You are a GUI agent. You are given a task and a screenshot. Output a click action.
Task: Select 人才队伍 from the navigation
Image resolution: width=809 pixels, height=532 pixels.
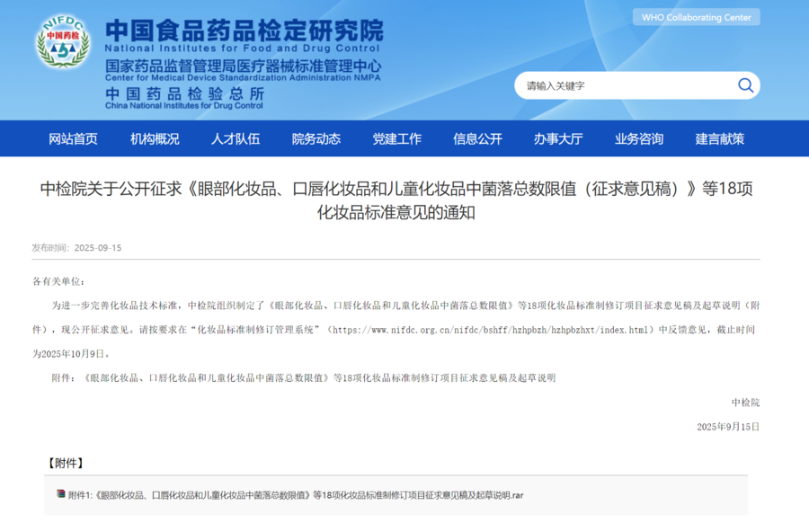pos(236,138)
